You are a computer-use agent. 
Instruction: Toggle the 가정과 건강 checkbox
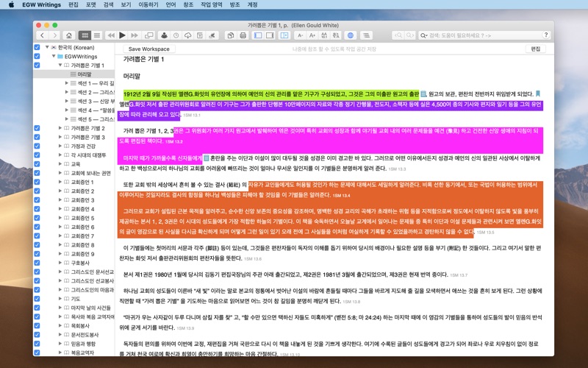tap(37, 146)
